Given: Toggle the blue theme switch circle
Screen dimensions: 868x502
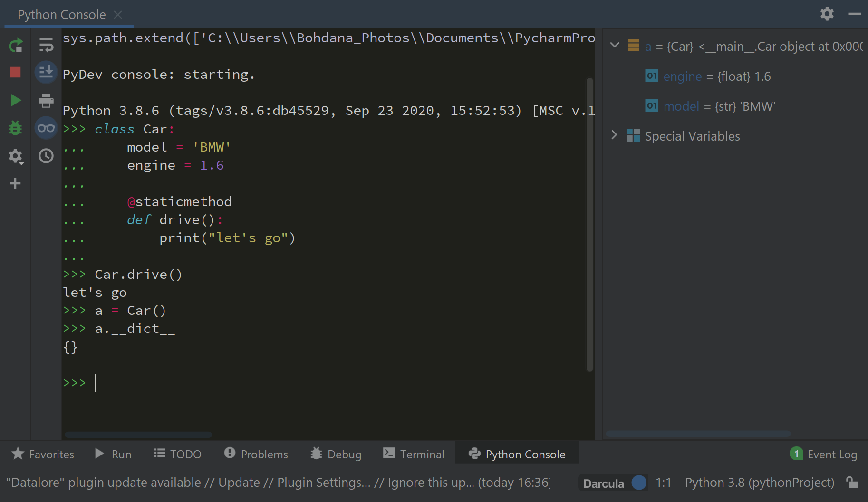Looking at the screenshot, I should (x=639, y=483).
